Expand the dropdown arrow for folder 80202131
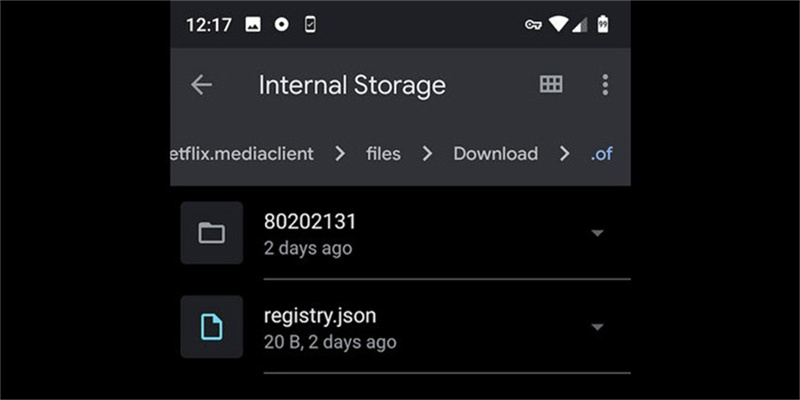800x400 pixels. pos(597,233)
